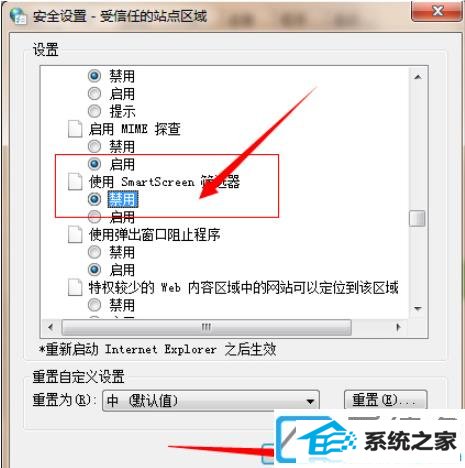Click the page icon beside 启用 MIME 探查
Screen dimensions: 465x468
[x=75, y=129]
